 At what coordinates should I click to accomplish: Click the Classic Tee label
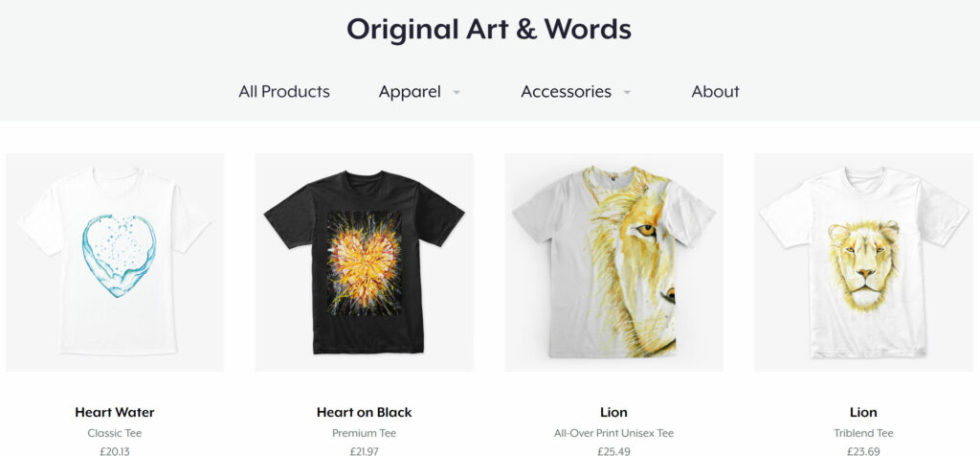click(115, 433)
